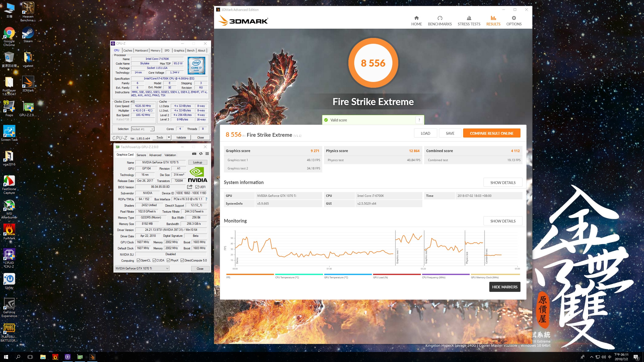Launch FurMark from the desktop
644x362 pixels.
(x=9, y=232)
